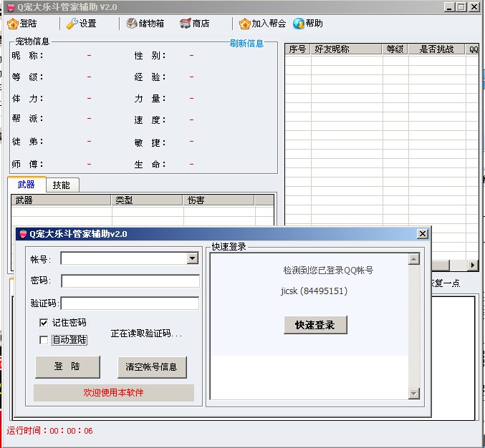
Task: Click 正在读取验证码 status text
Action: [146, 333]
